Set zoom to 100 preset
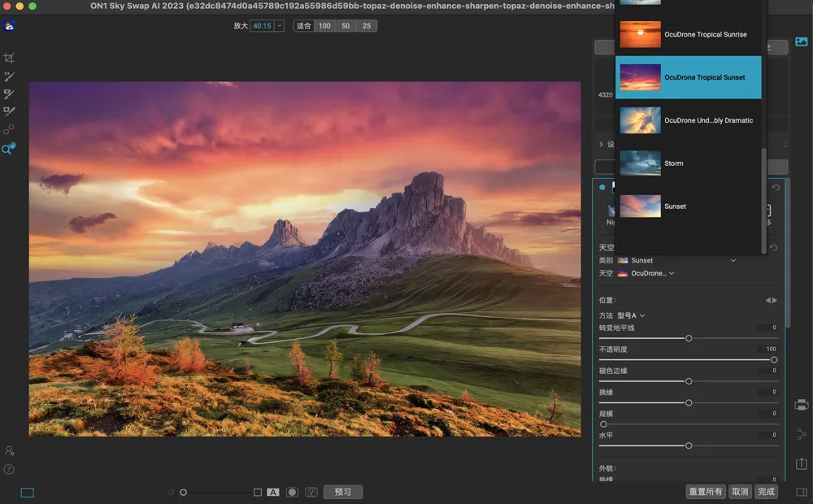The height and width of the screenshot is (504, 813). [x=324, y=26]
